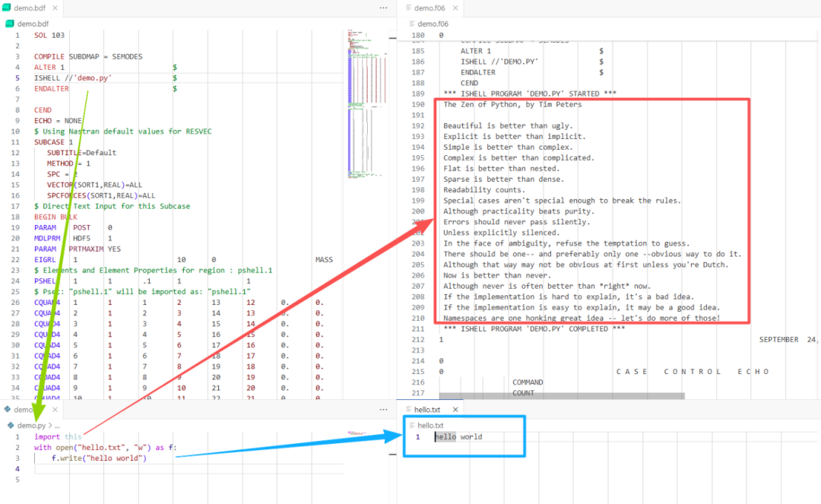
Task: Click the demo.bdf tab file icon
Action: [7, 8]
